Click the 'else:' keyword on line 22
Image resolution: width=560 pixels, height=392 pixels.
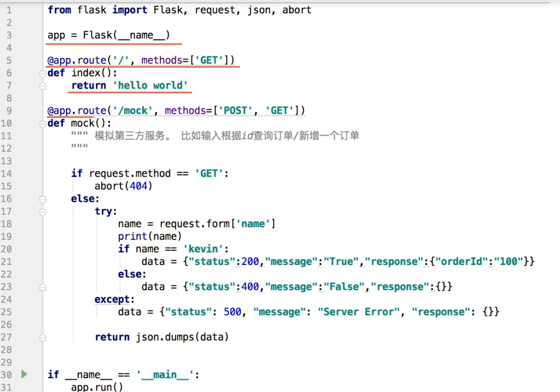coord(132,274)
